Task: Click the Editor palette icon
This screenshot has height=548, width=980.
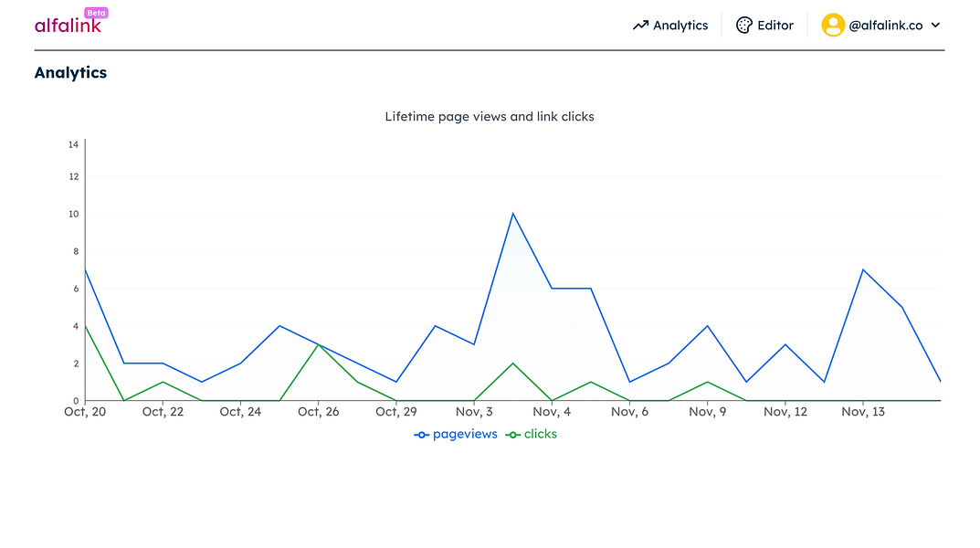Action: coord(743,25)
